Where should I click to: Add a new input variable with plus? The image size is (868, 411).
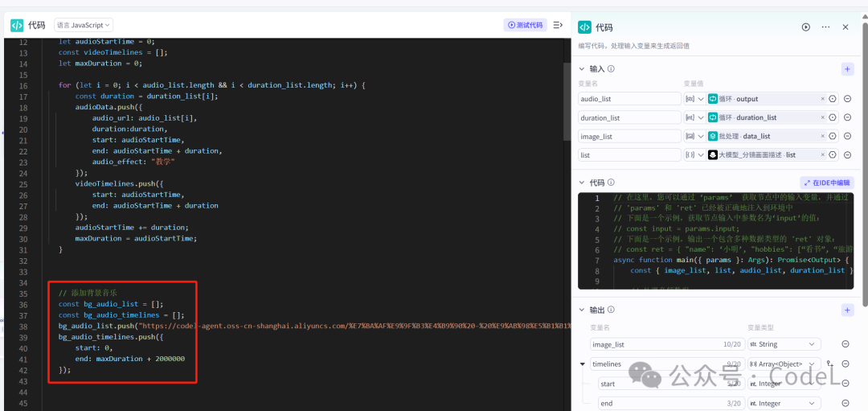point(847,69)
